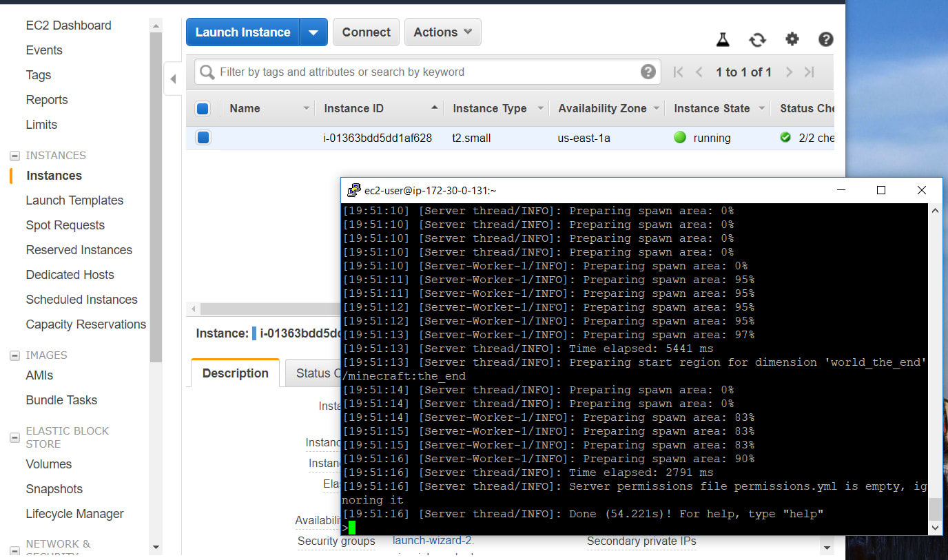Collapse the sidebar with arrow handle
948x560 pixels.
click(173, 79)
